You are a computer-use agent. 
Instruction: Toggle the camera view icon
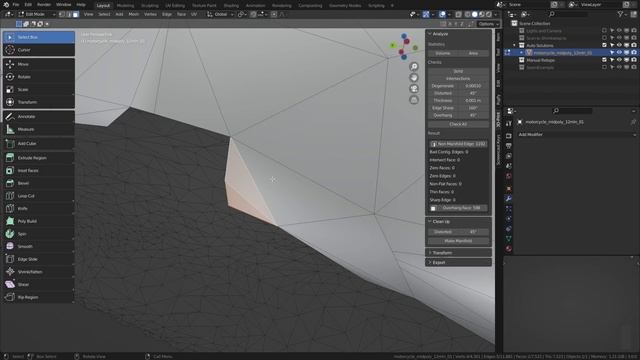click(414, 89)
